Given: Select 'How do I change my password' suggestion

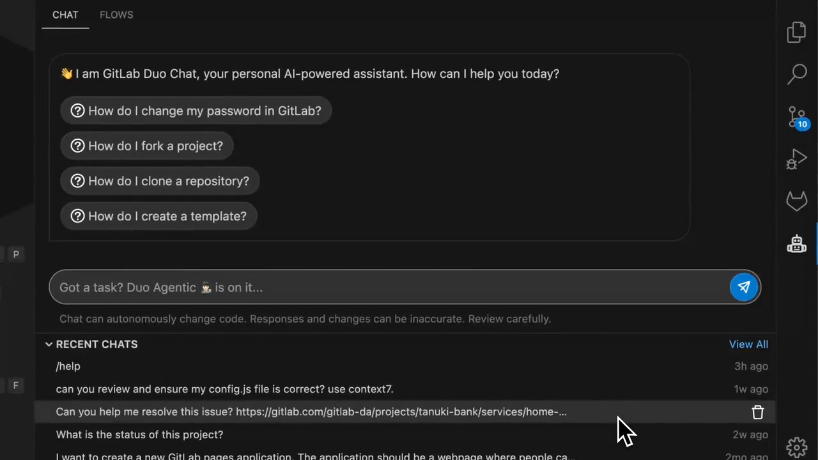Looking at the screenshot, I should [196, 111].
